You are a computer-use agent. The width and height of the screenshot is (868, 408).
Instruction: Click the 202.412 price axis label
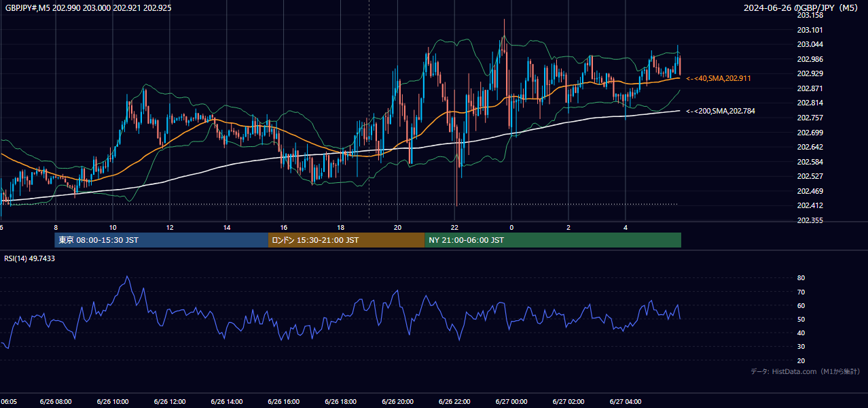point(810,206)
